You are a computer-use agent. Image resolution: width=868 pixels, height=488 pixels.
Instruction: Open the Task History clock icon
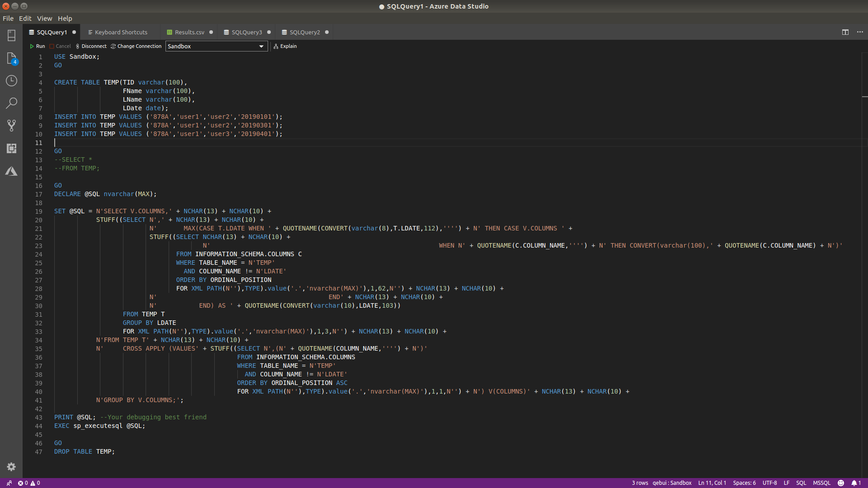[x=11, y=81]
